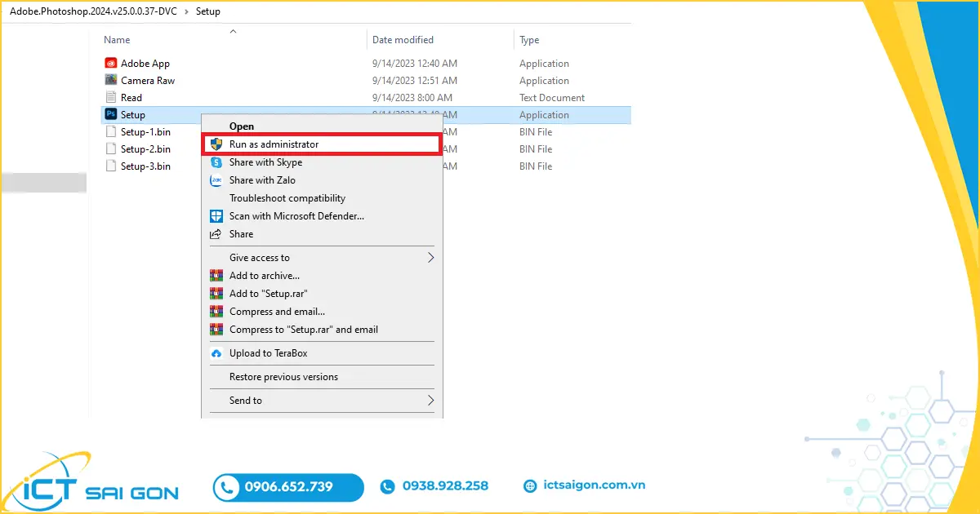Screen dimensions: 980x514
Task: Select Open from the context menu
Action: point(242,126)
